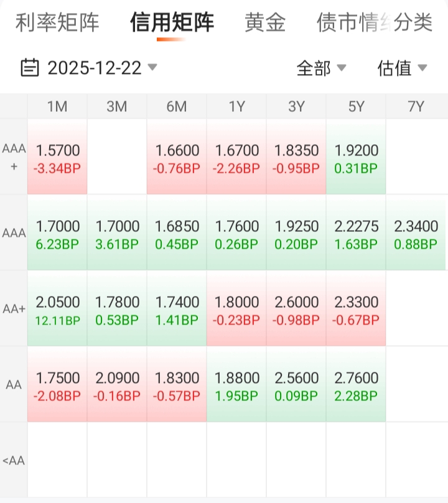The image size is (448, 503).
Task: Switch to the 债市情绪 tab
Action: (x=345, y=23)
